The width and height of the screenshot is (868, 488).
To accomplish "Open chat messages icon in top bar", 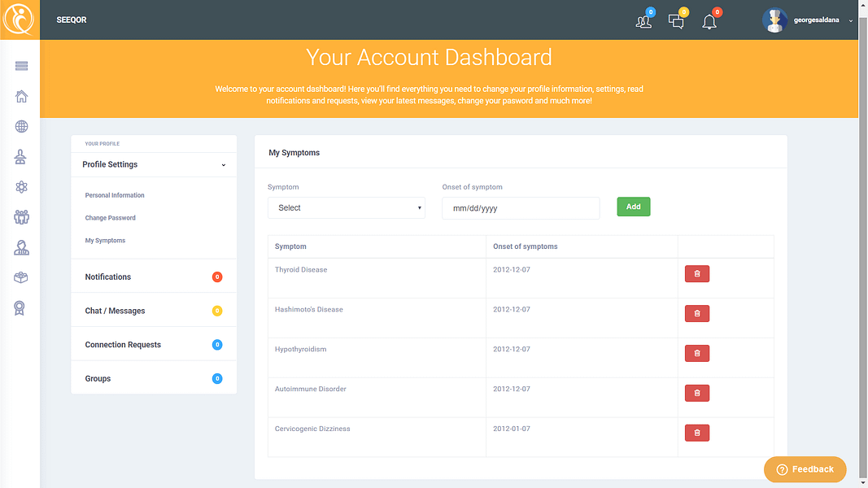I will click(676, 22).
